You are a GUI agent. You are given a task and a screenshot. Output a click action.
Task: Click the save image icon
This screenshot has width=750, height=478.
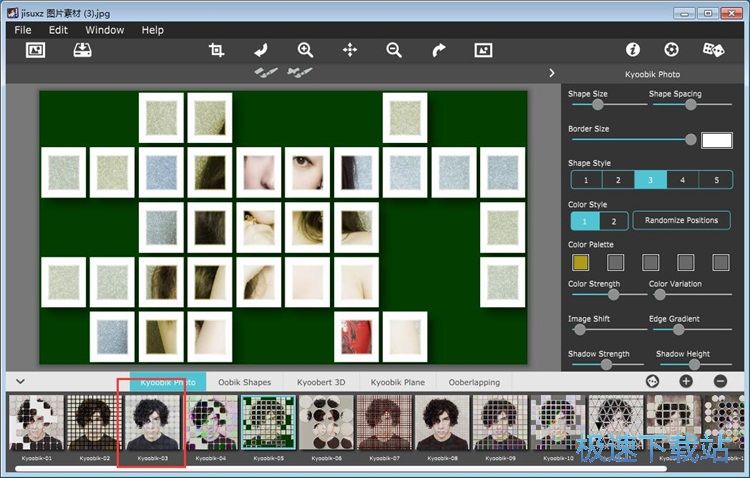tap(82, 50)
